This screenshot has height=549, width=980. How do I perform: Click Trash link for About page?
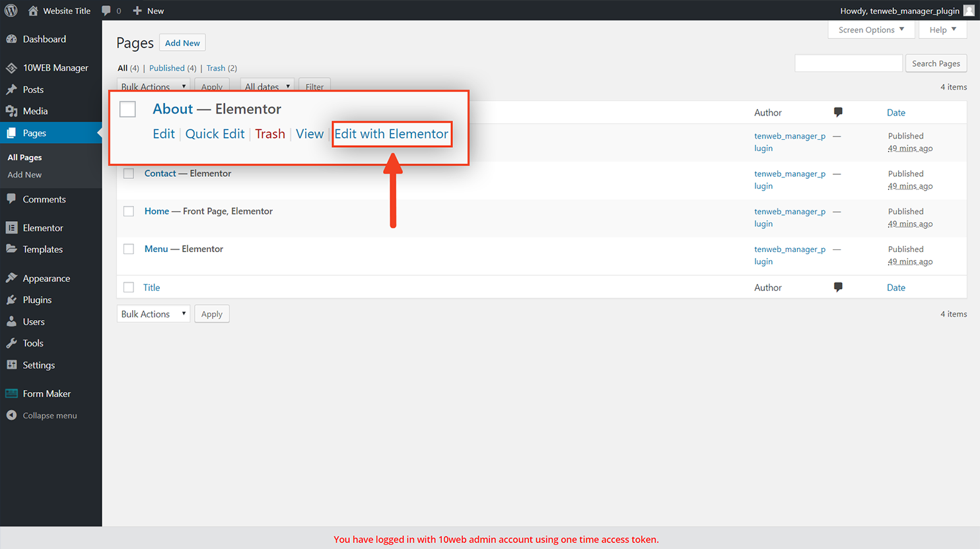(x=270, y=134)
